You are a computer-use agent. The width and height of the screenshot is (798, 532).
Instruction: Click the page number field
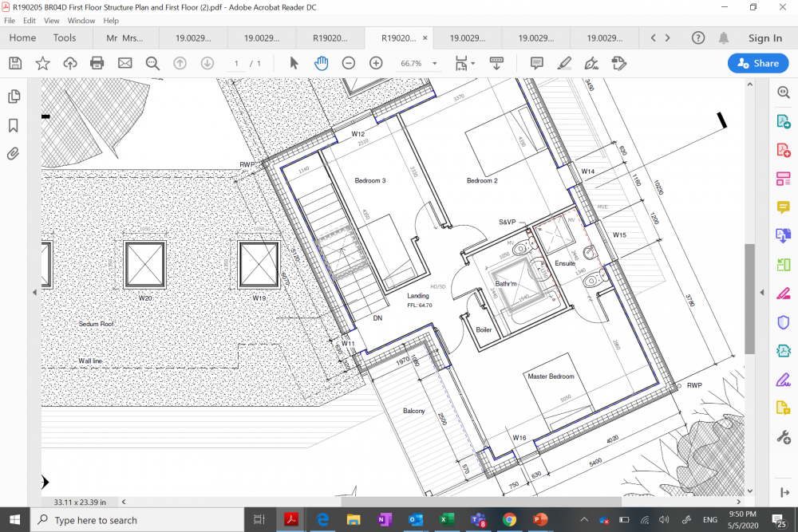pos(236,64)
